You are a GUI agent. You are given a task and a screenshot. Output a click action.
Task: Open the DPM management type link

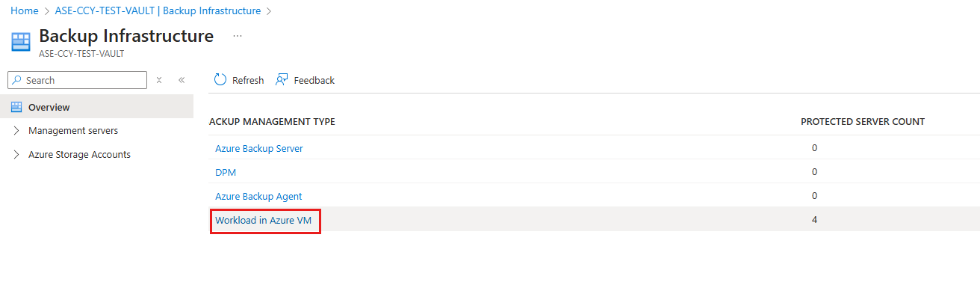226,172
